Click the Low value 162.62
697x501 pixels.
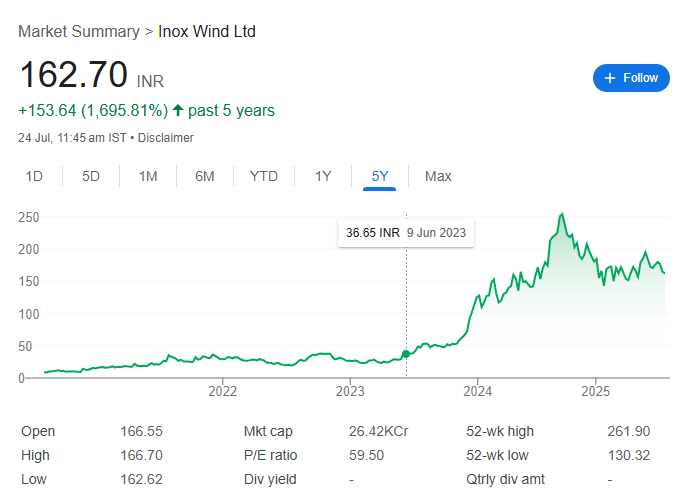[141, 479]
